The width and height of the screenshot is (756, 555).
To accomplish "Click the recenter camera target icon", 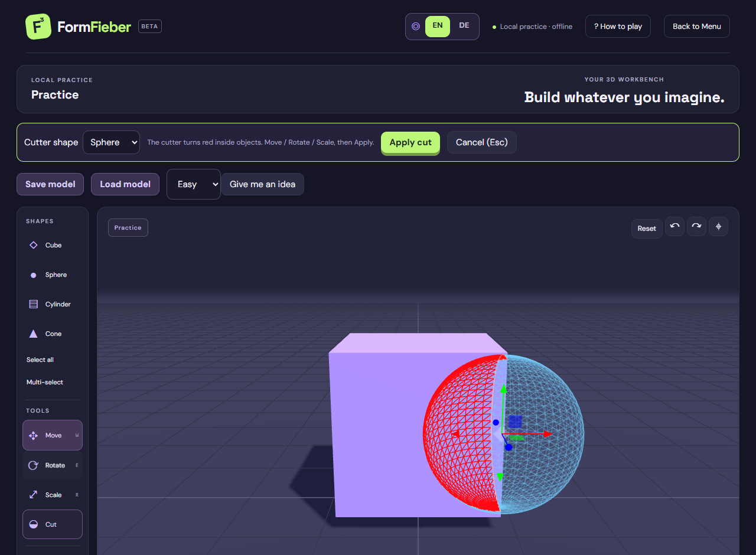I will [x=718, y=227].
